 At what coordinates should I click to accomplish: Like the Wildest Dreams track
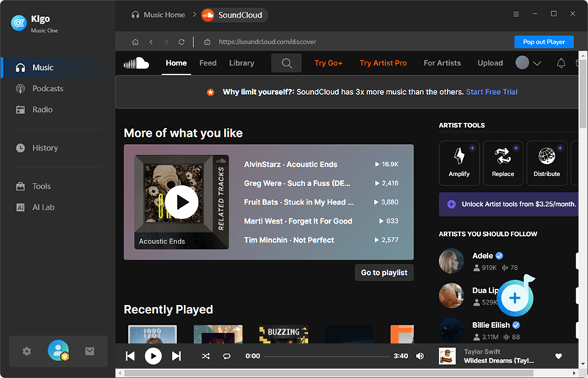coord(559,356)
